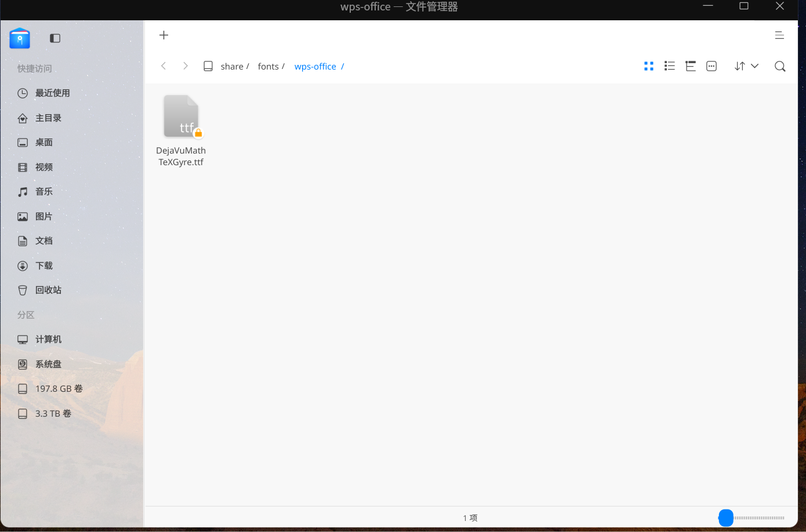Image resolution: width=806 pixels, height=532 pixels.
Task: Open Desktop (桌面) in sidebar
Action: tap(72, 143)
